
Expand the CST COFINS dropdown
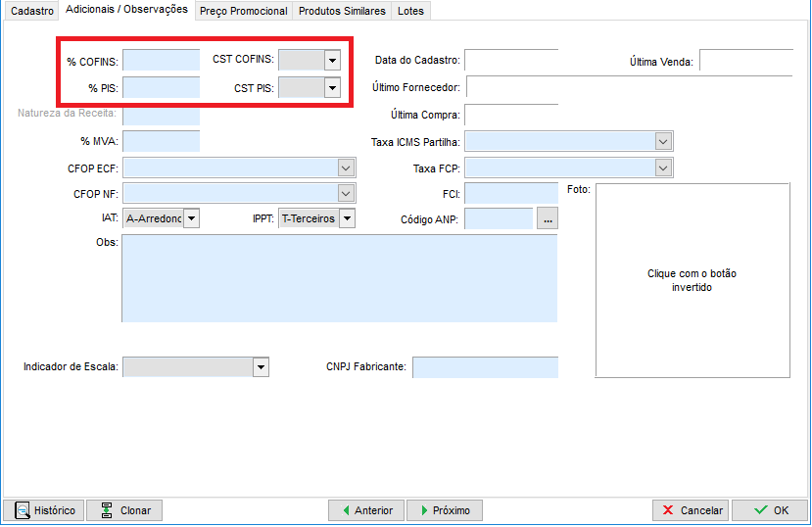point(331,61)
